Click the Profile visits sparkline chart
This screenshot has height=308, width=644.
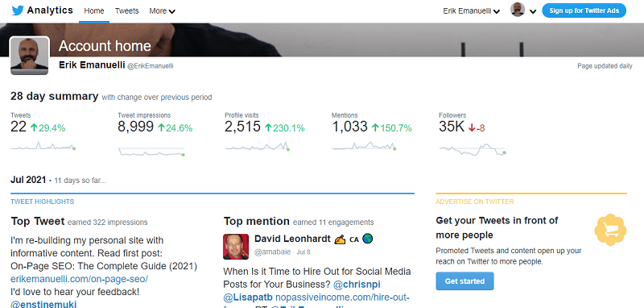(x=258, y=146)
